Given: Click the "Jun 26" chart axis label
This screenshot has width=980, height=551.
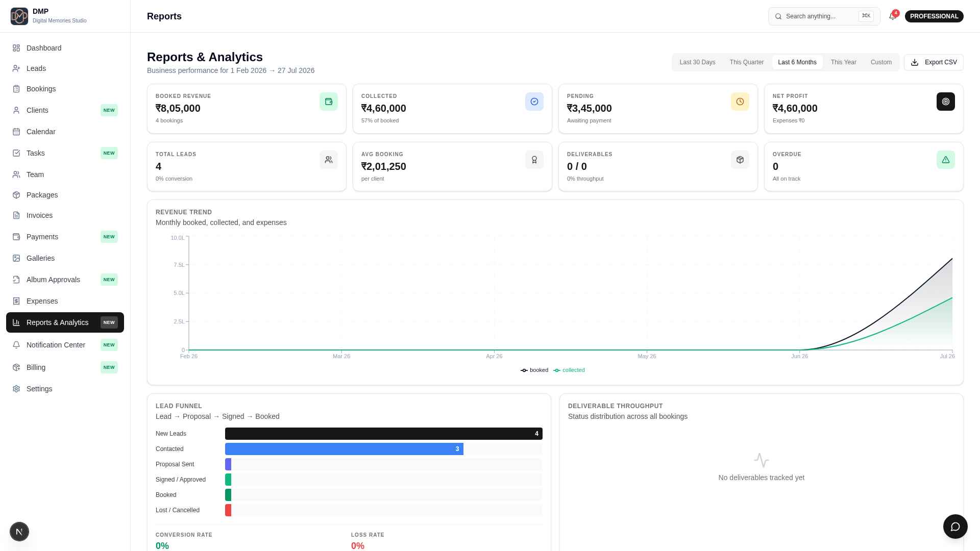Looking at the screenshot, I should pyautogui.click(x=800, y=356).
